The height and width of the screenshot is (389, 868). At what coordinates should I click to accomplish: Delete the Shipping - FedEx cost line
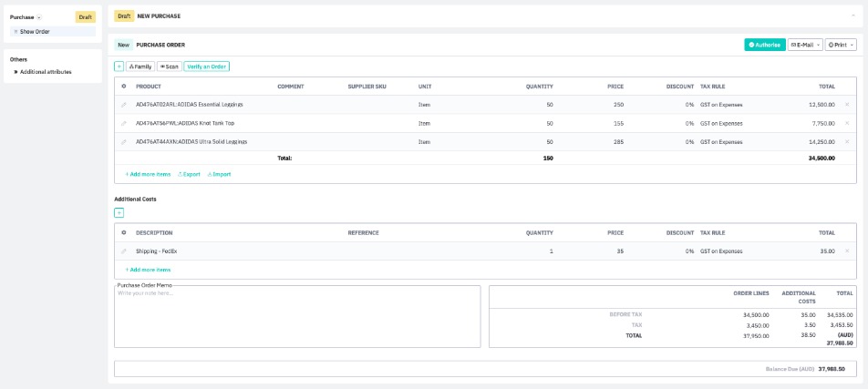[847, 251]
